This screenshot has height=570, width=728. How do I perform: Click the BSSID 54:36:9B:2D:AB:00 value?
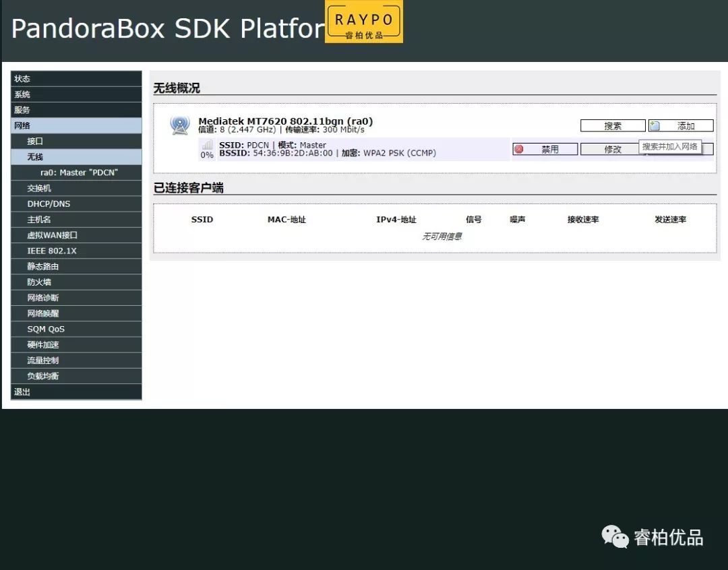pos(293,153)
